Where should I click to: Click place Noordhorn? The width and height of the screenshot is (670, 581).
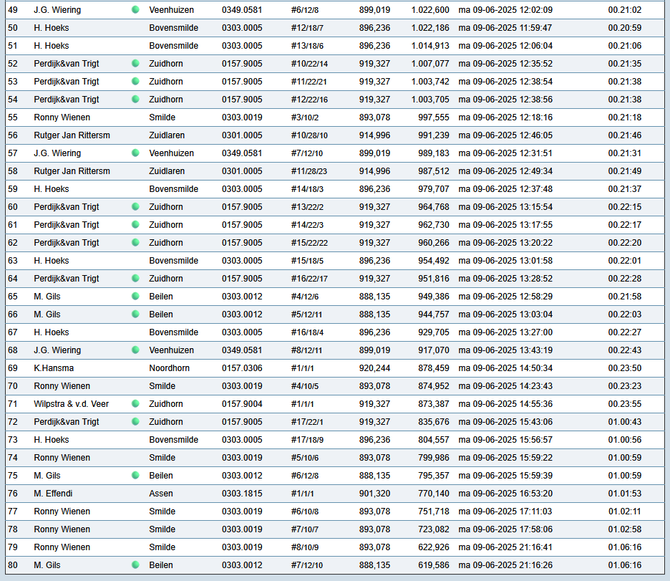coord(169,368)
